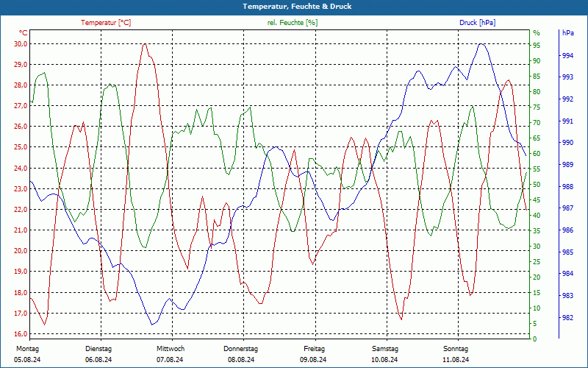
Task: Click the '°C' unit label on temperature axis
Action: 24,32
